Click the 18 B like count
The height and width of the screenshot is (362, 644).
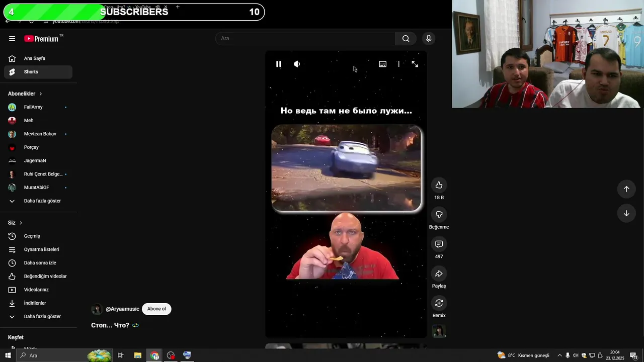[x=439, y=198]
